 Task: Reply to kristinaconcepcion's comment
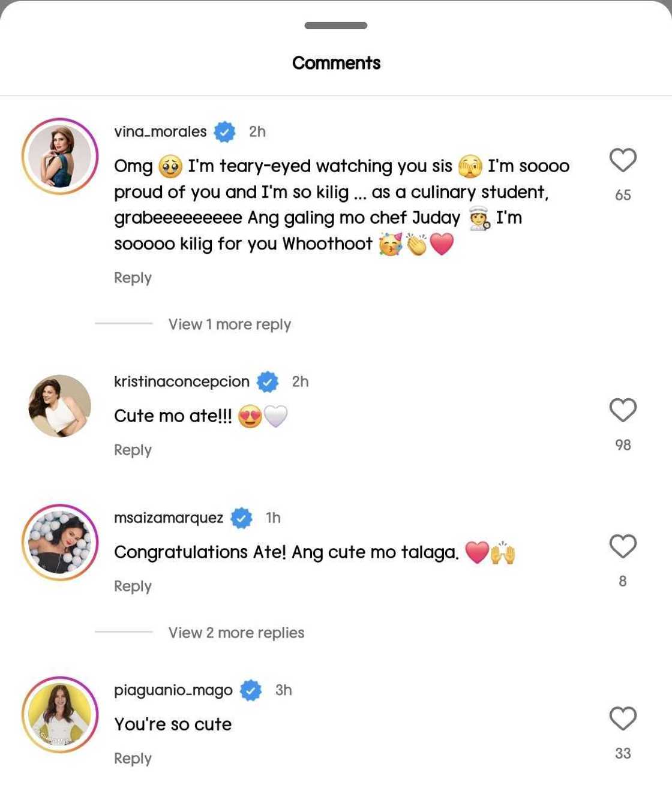click(133, 450)
